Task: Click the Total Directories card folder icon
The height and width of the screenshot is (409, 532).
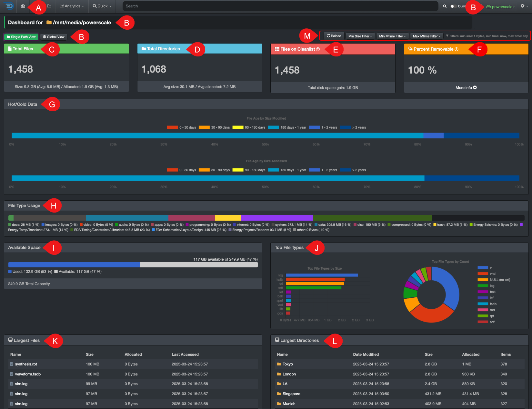Action: pyautogui.click(x=144, y=49)
